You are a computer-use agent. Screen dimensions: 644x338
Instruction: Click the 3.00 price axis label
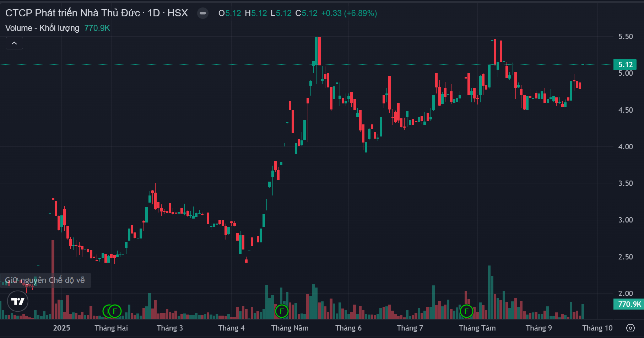point(626,220)
